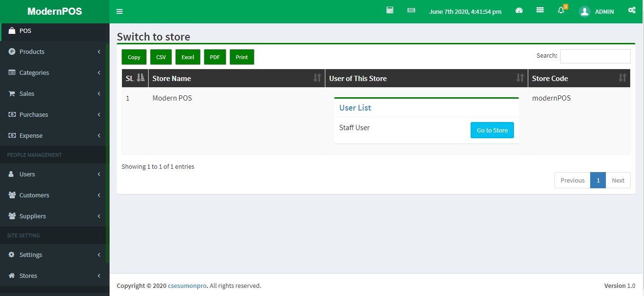
Task: Click the Expense money icon
Action: click(12, 135)
